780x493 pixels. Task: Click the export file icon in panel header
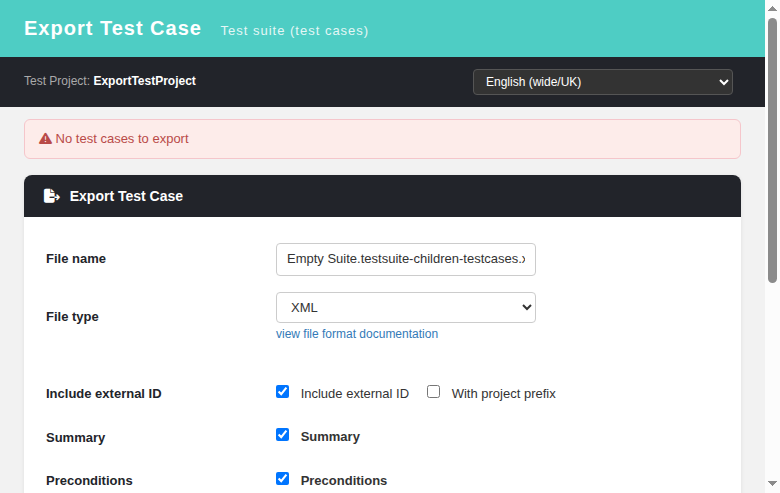click(x=52, y=196)
